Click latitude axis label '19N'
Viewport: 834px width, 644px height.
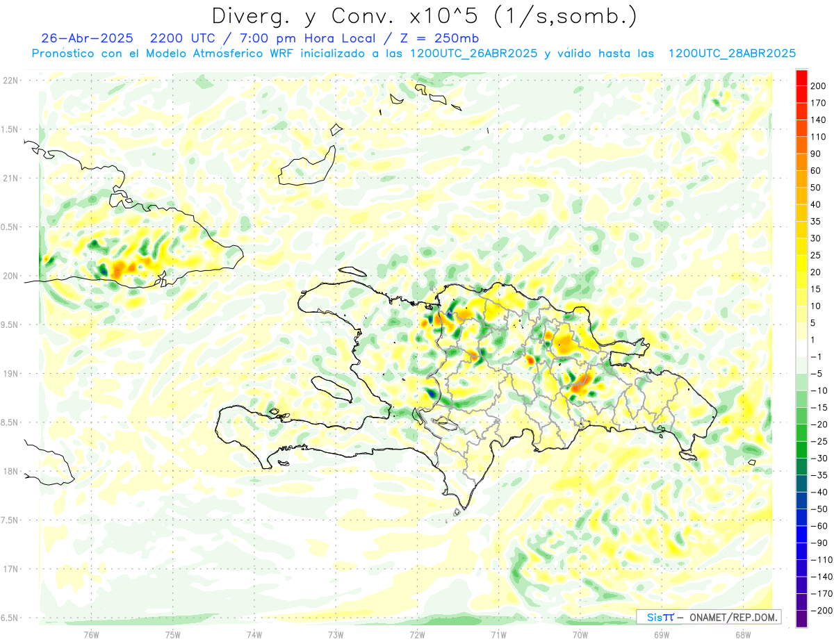click(10, 374)
